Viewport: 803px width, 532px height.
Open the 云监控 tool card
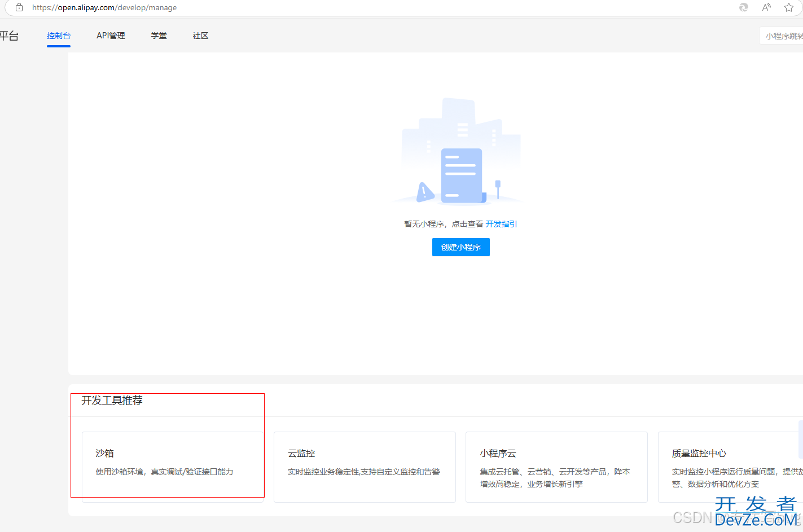tap(365, 467)
